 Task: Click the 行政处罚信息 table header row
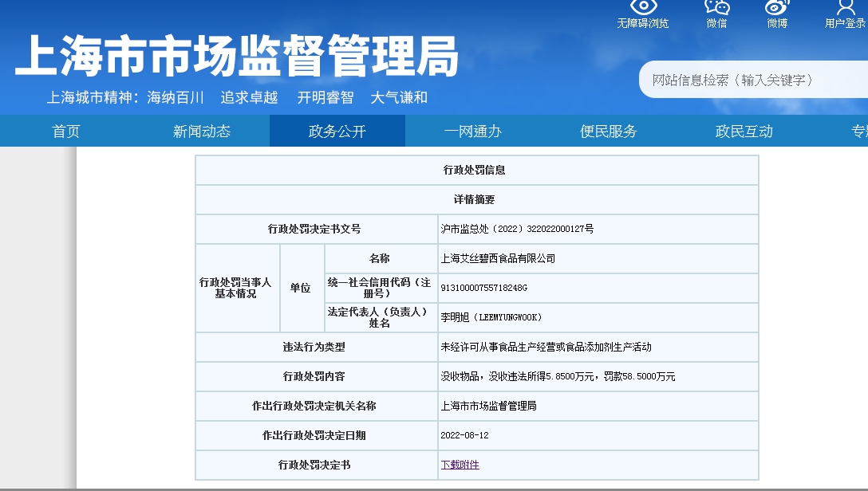point(476,169)
